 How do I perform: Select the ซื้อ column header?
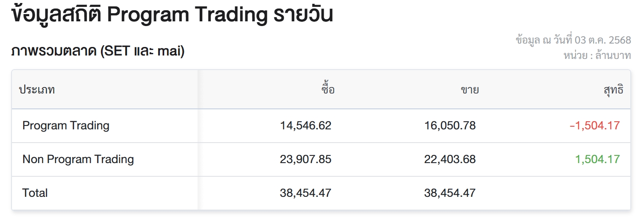(327, 90)
